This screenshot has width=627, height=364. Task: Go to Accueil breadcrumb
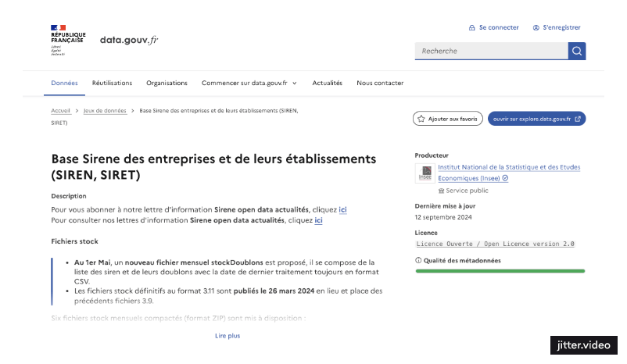tap(60, 111)
